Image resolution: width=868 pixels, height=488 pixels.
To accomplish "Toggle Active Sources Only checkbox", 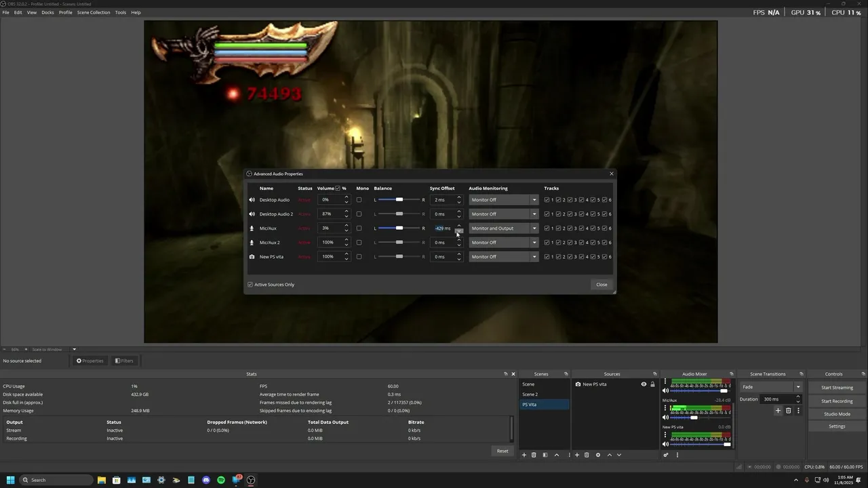I will coord(250,285).
